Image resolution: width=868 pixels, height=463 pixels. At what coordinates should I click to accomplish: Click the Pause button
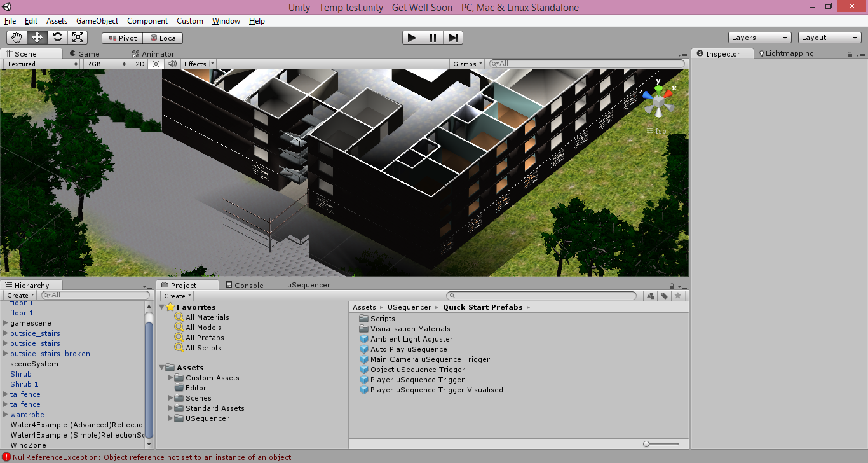click(x=433, y=38)
